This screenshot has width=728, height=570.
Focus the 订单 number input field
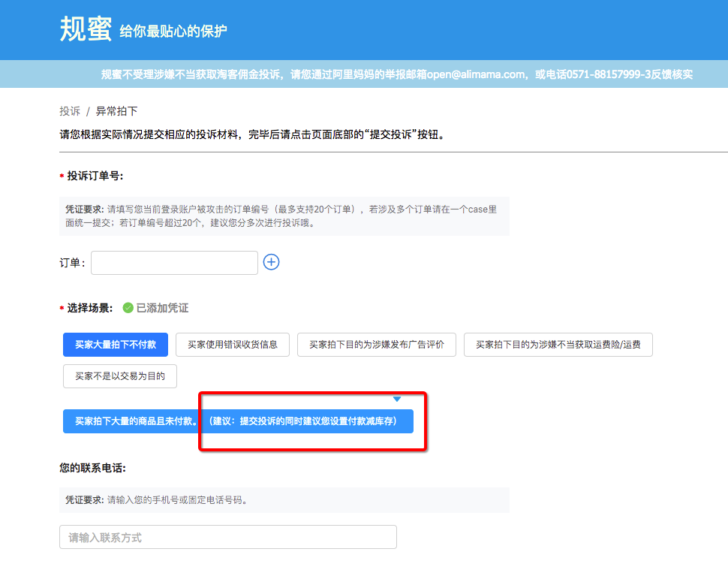(x=174, y=263)
